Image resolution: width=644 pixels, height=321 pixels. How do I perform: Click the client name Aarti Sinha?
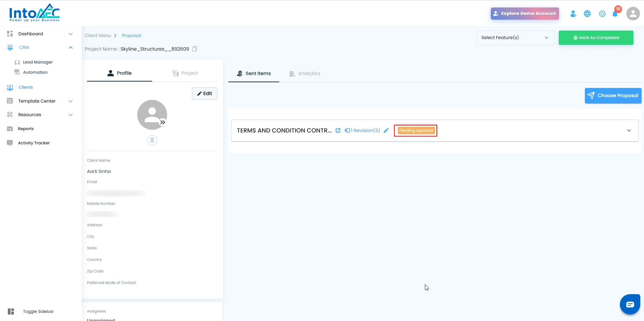(x=99, y=172)
